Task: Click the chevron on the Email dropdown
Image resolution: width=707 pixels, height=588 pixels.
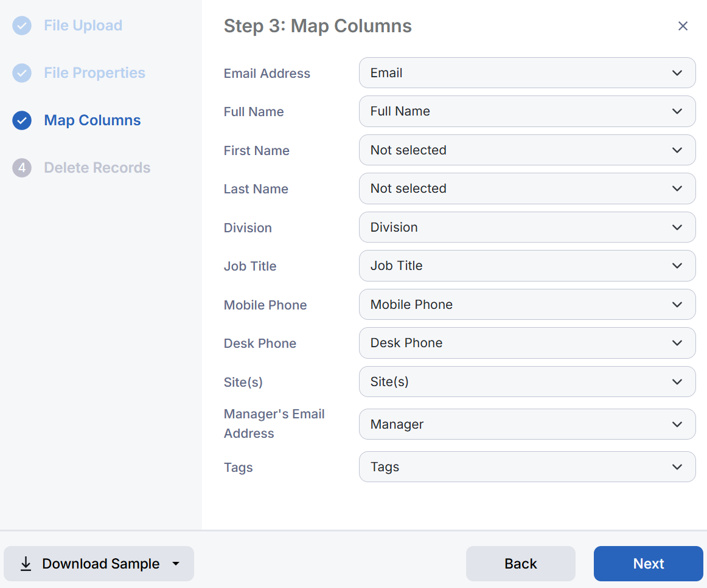Action: 677,73
